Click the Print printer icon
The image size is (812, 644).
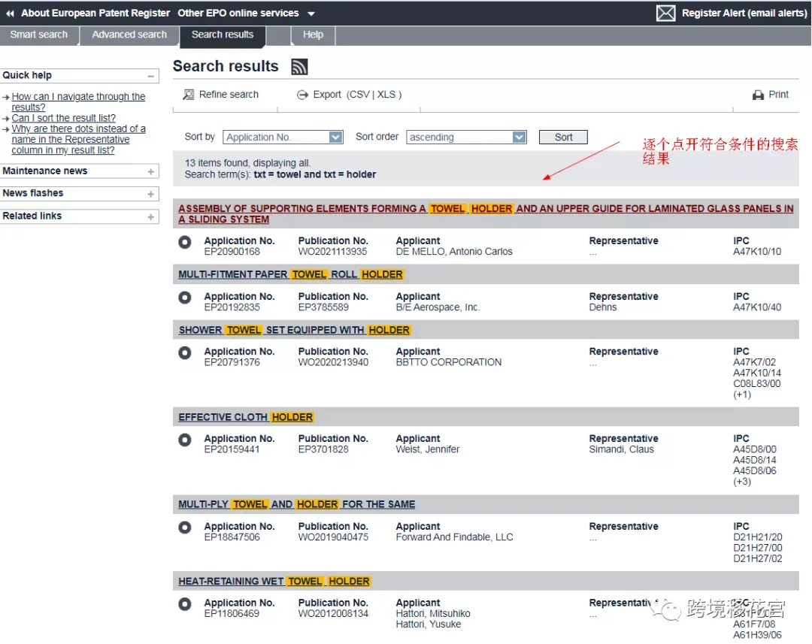coord(758,95)
